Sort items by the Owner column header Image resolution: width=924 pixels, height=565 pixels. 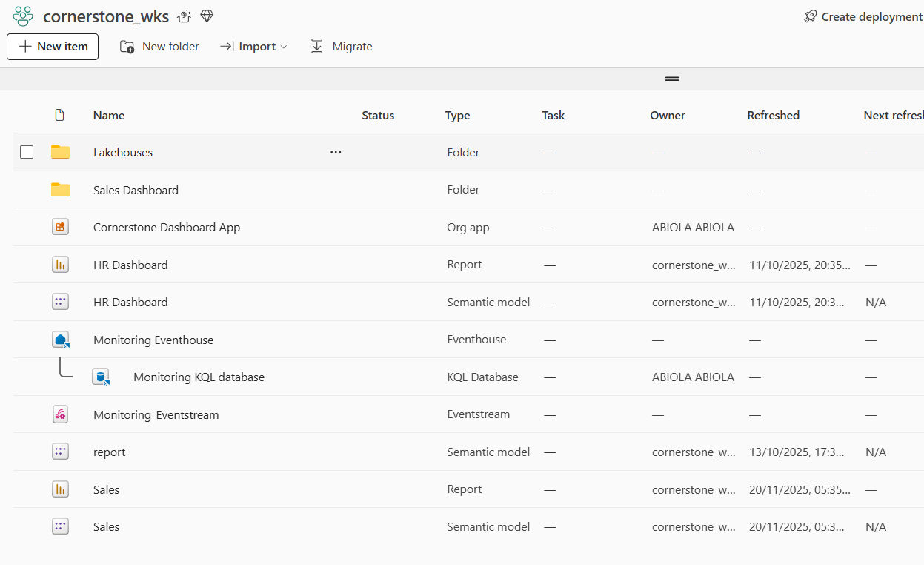(x=667, y=116)
